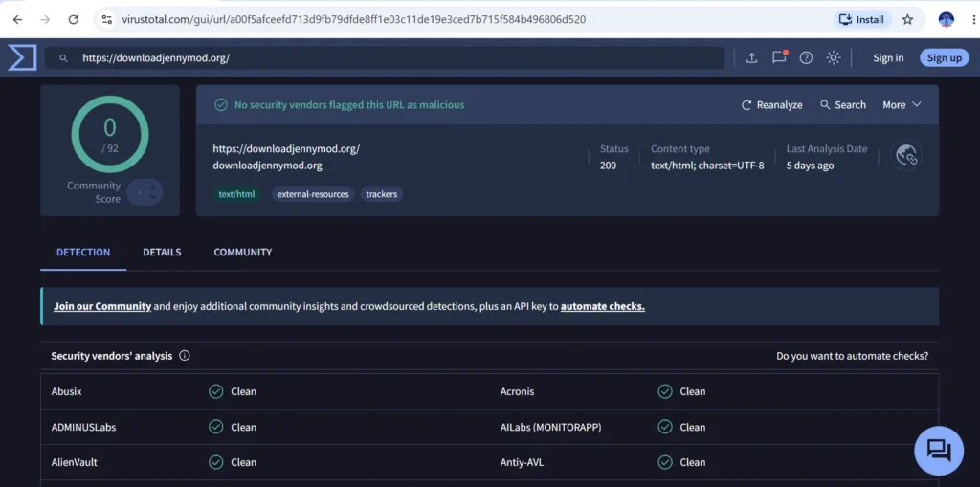Image resolution: width=980 pixels, height=487 pixels.
Task: Click the upload file icon
Action: [752, 58]
